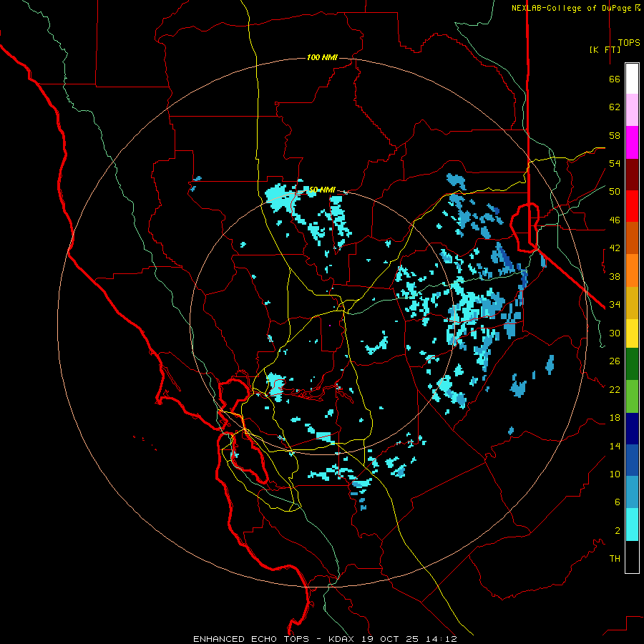This screenshot has width=644, height=644.
Task: Pick the cyan legend swatch
Action: [632, 525]
